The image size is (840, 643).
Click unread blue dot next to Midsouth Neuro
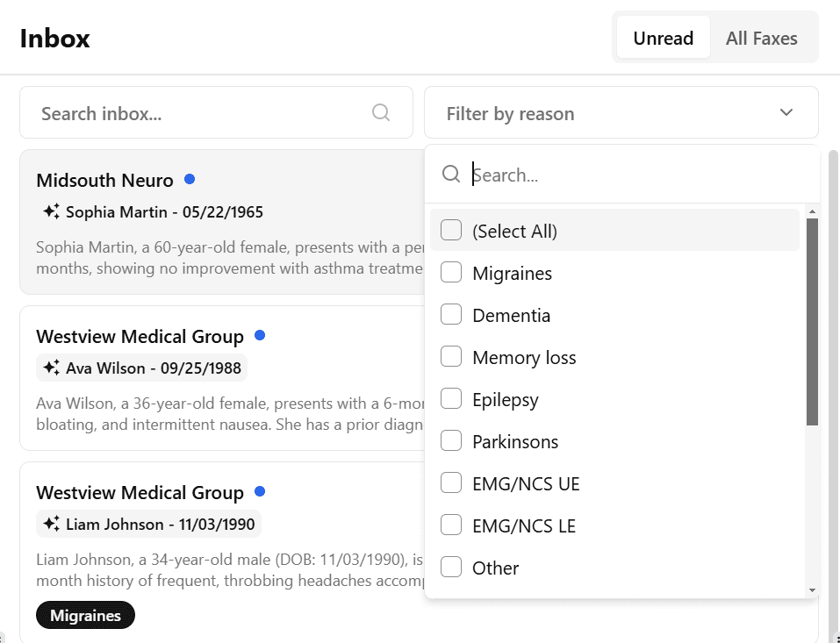click(190, 180)
